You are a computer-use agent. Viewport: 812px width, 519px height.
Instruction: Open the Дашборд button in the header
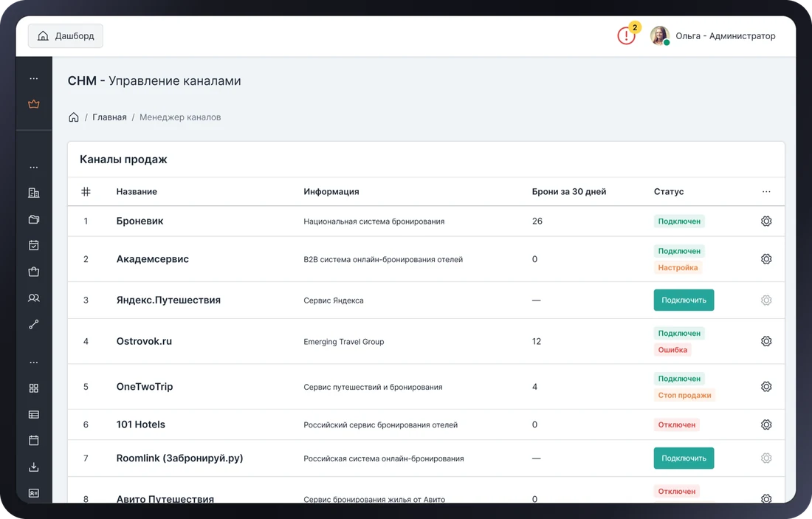coord(65,35)
